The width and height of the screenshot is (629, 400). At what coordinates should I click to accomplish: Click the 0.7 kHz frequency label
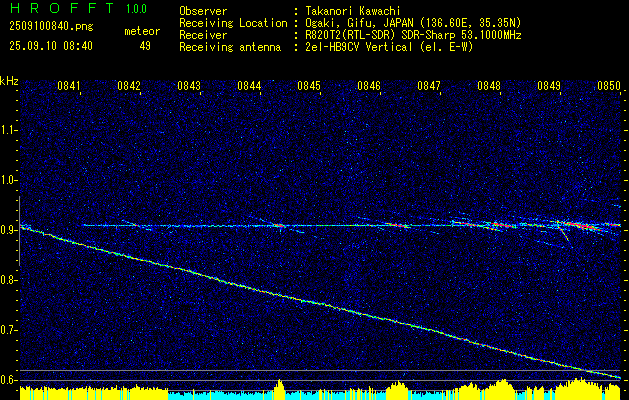pos(8,330)
